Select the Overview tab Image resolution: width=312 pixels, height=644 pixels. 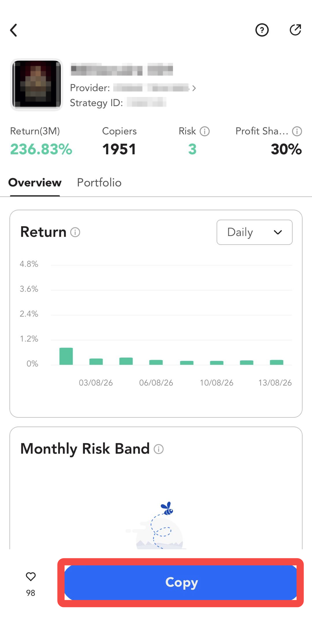[x=35, y=183]
